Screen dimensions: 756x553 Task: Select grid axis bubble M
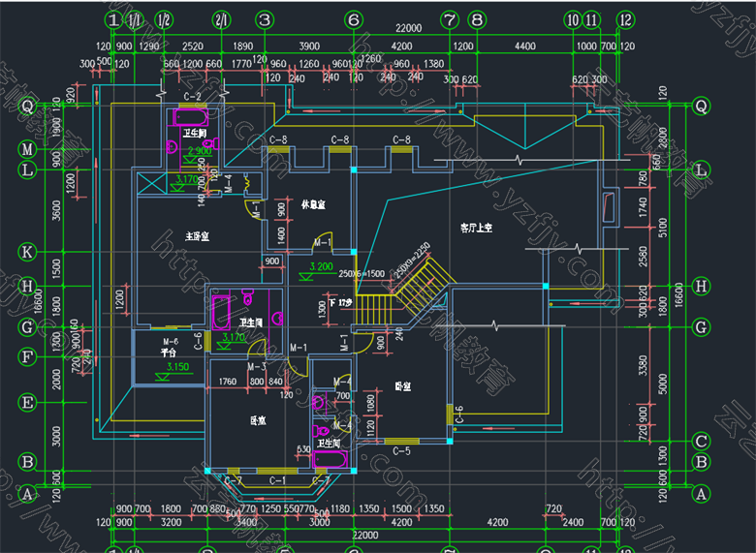click(x=28, y=151)
